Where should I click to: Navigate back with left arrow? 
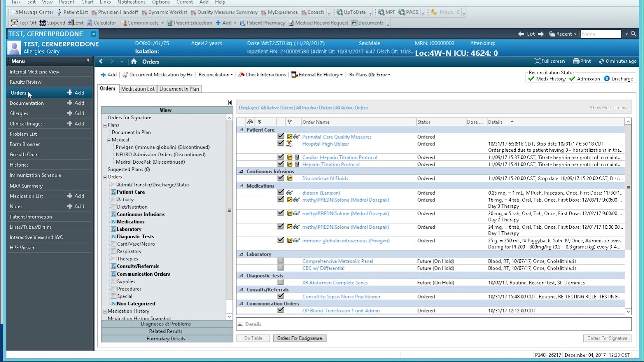click(101, 62)
